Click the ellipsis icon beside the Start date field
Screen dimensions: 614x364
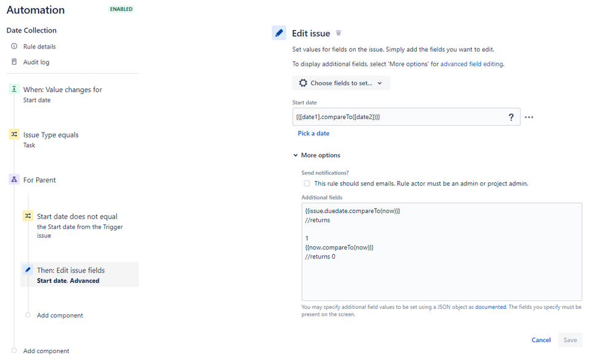point(529,117)
